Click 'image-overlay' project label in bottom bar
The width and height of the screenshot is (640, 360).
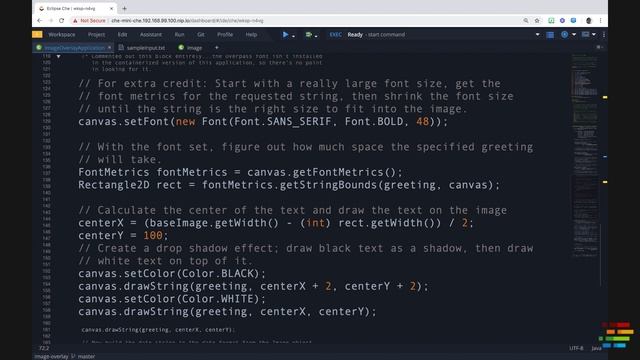click(x=51, y=356)
